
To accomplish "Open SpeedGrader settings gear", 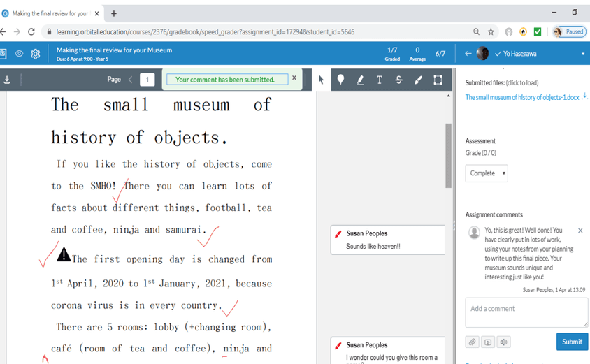I will pyautogui.click(x=35, y=54).
